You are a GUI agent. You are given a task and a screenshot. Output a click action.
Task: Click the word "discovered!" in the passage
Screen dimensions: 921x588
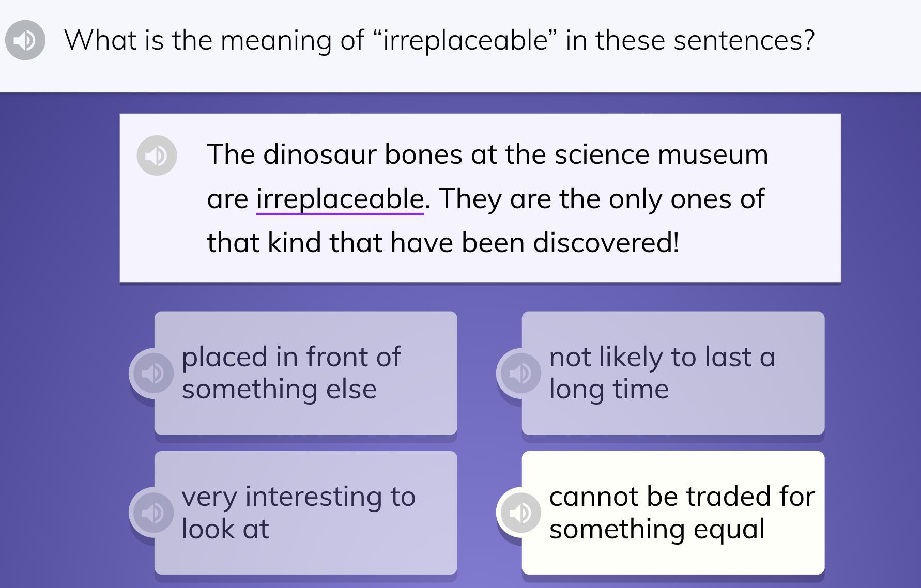tap(606, 242)
